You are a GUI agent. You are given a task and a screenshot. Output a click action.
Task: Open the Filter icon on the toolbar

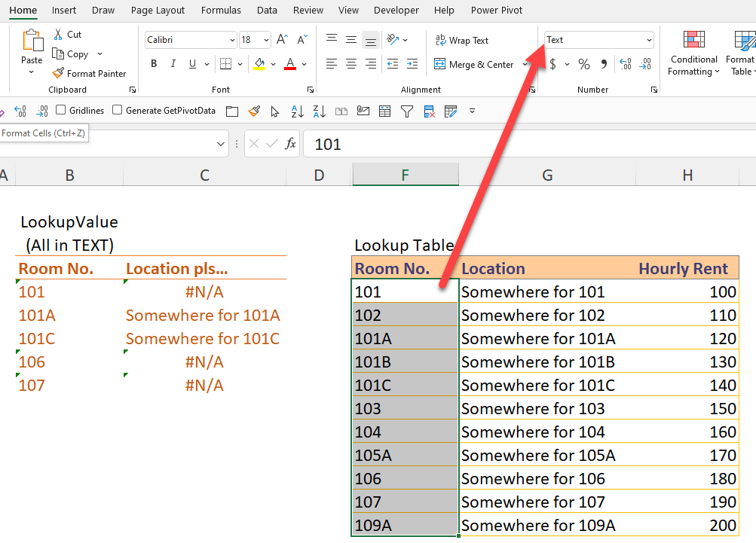pos(407,111)
